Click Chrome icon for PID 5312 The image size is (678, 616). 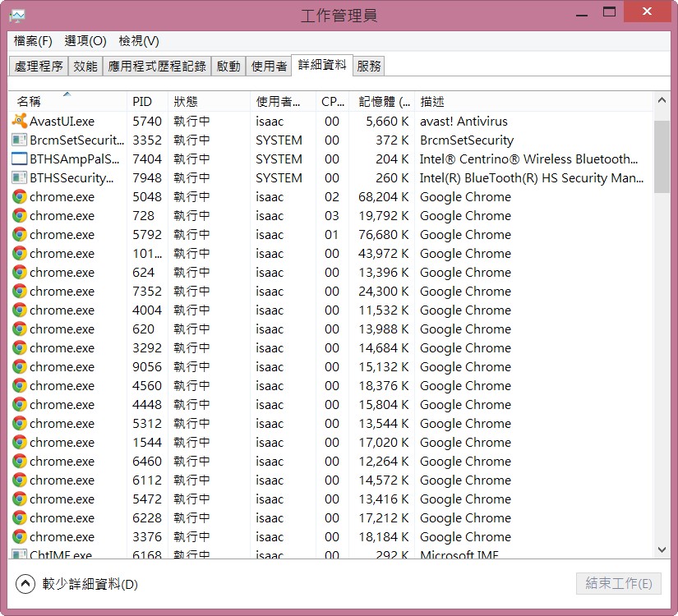(x=20, y=423)
